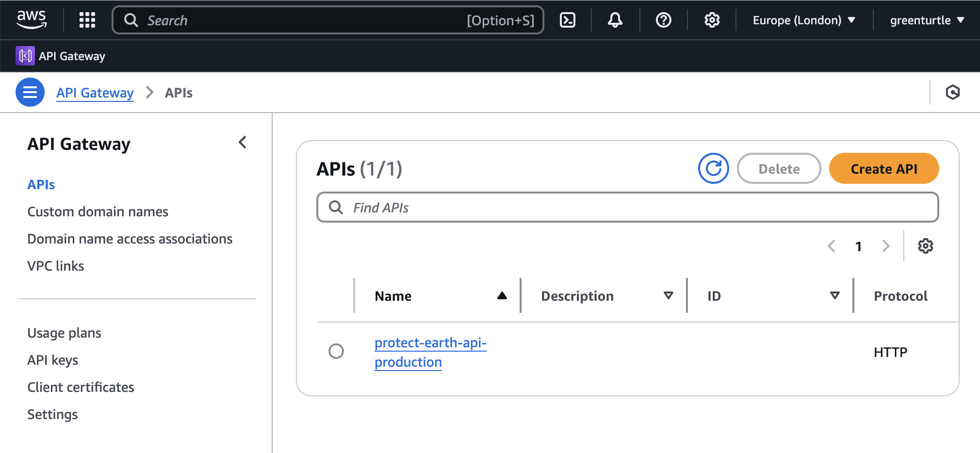Open account-level settings gear in top bar

click(711, 20)
